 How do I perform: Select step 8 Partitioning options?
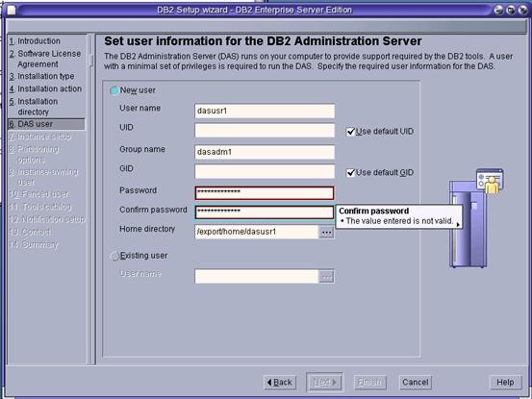point(35,154)
